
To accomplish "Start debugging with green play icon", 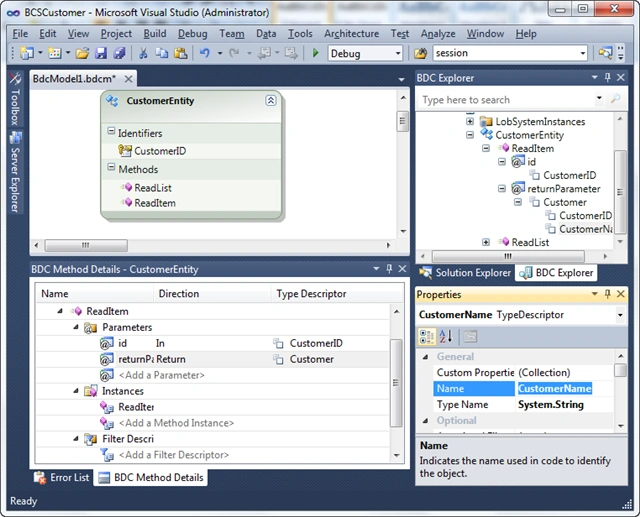I will pos(315,53).
